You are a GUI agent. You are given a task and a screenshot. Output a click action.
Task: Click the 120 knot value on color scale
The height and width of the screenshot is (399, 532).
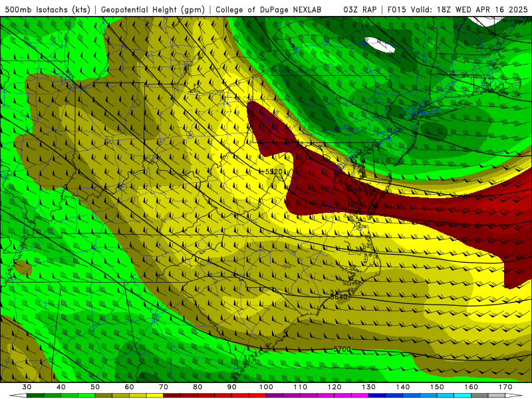pyautogui.click(x=334, y=387)
